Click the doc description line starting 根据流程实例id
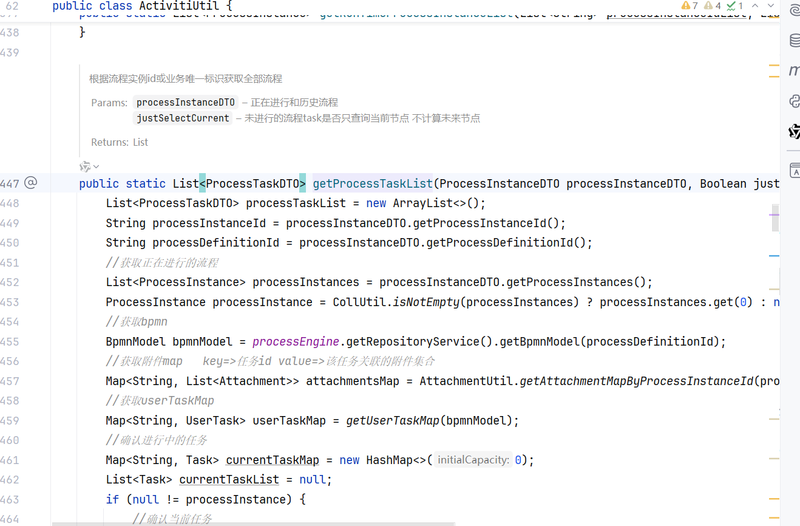This screenshot has width=800, height=526. pos(185,79)
